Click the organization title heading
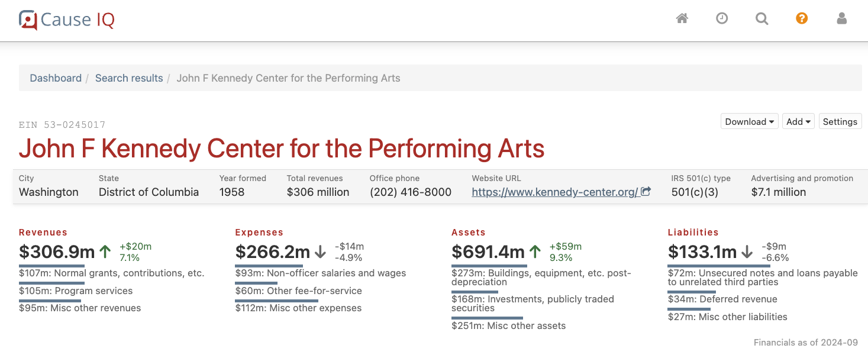 pyautogui.click(x=282, y=149)
